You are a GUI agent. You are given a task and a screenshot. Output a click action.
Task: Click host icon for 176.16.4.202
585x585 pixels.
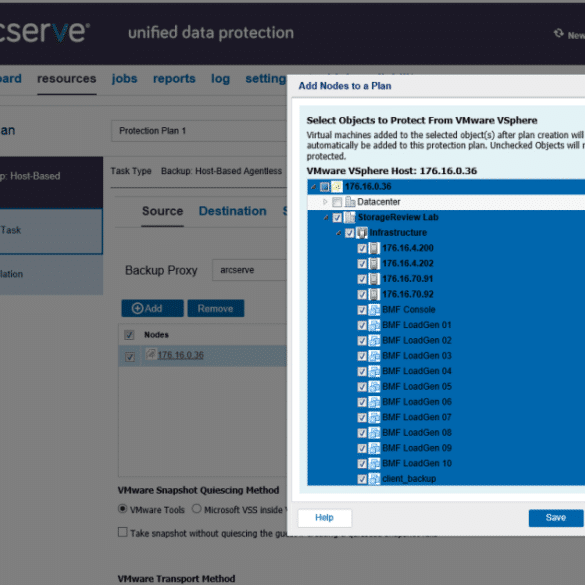(374, 263)
